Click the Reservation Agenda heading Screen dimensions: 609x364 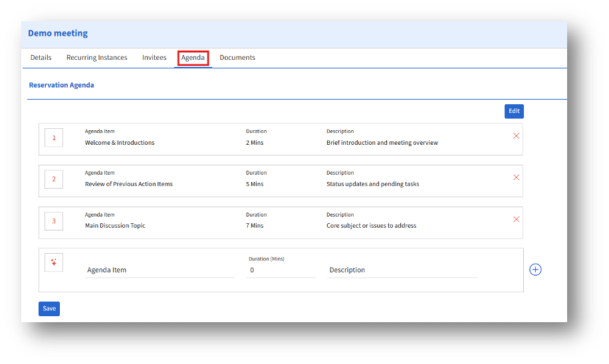click(61, 85)
